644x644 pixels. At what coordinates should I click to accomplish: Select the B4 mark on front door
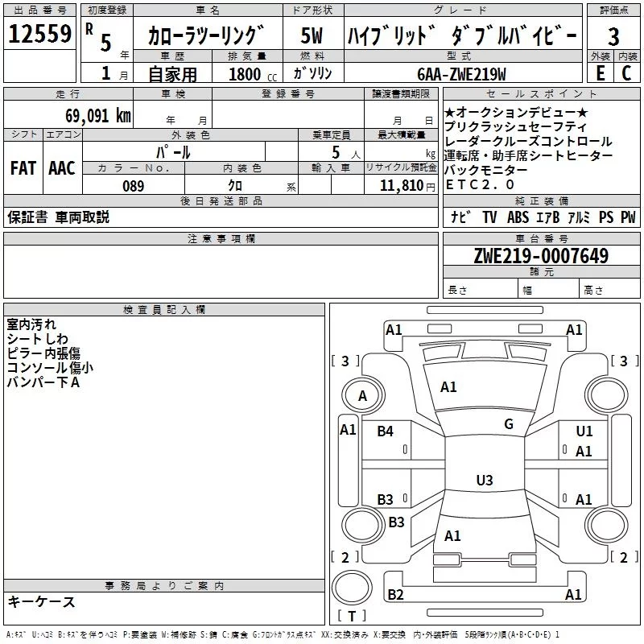385,431
